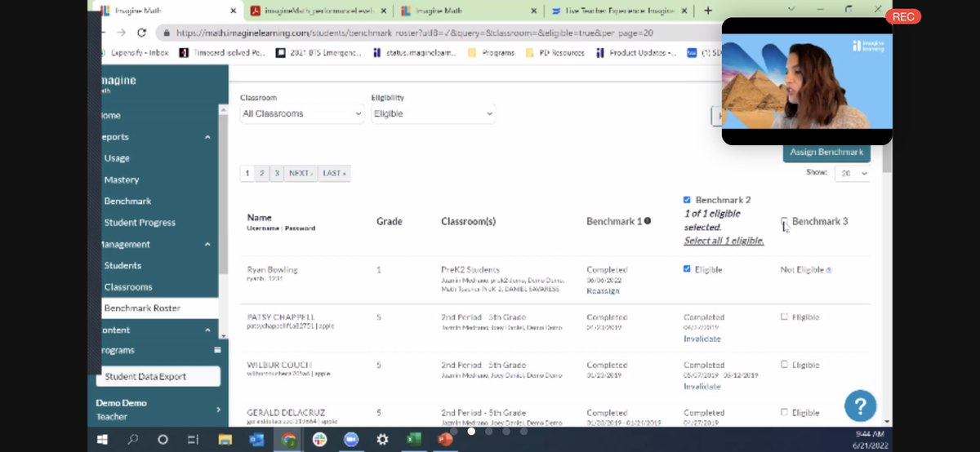The image size is (980, 452).
Task: Collapse the Reports section in sidebar
Action: (207, 137)
